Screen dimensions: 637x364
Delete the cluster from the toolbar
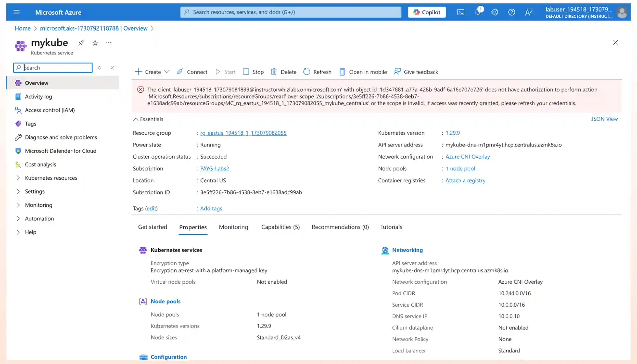coord(284,72)
